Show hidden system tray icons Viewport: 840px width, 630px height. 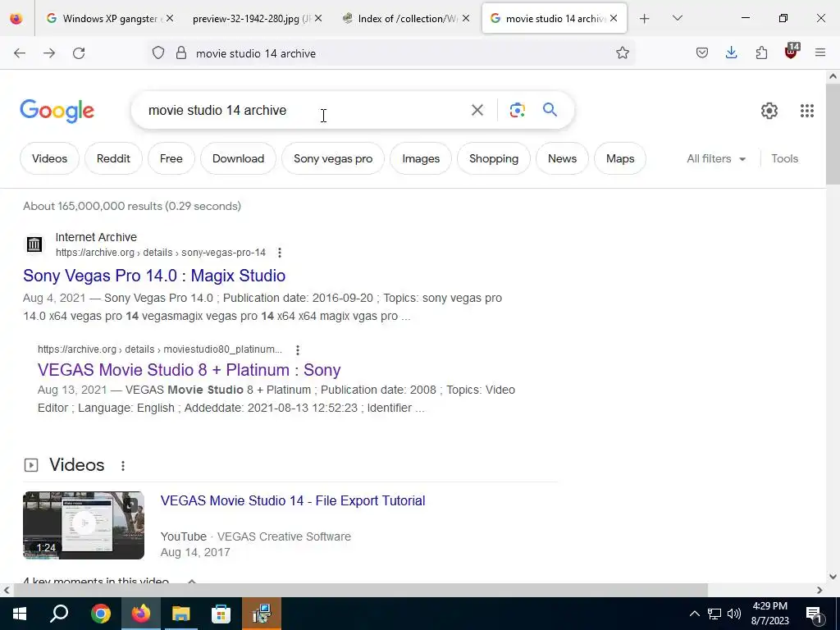point(694,614)
